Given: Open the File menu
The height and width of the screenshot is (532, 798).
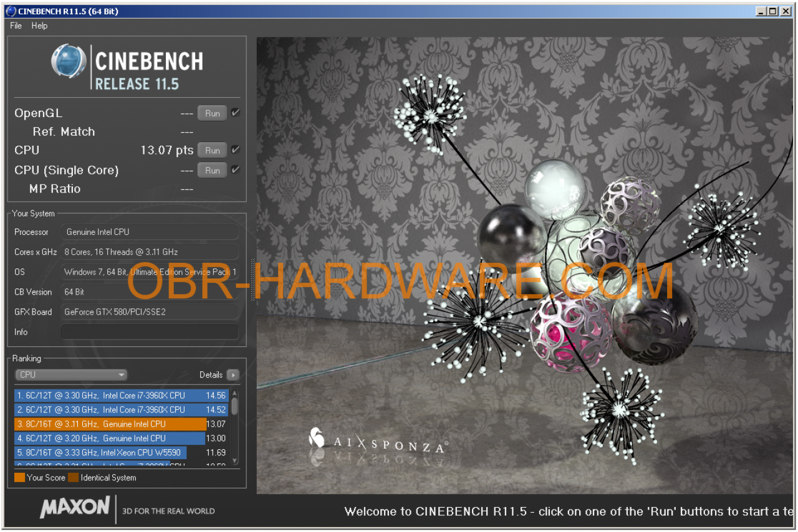Looking at the screenshot, I should [x=16, y=26].
